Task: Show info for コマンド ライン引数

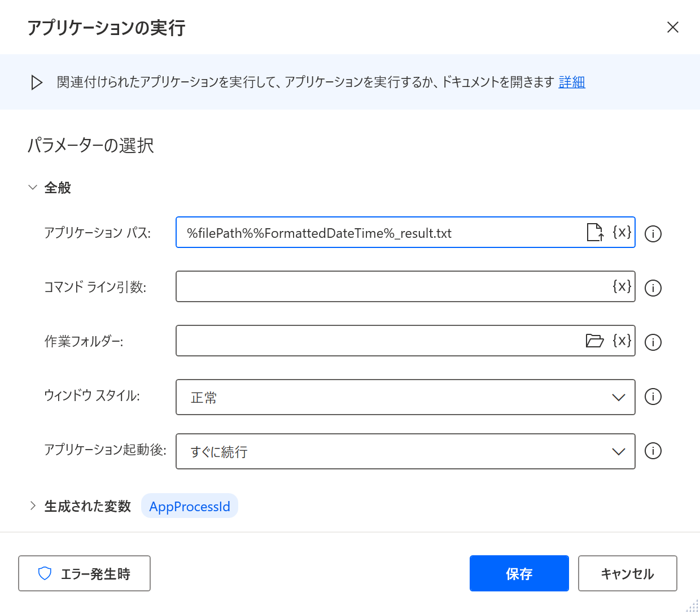Action: coord(653,288)
